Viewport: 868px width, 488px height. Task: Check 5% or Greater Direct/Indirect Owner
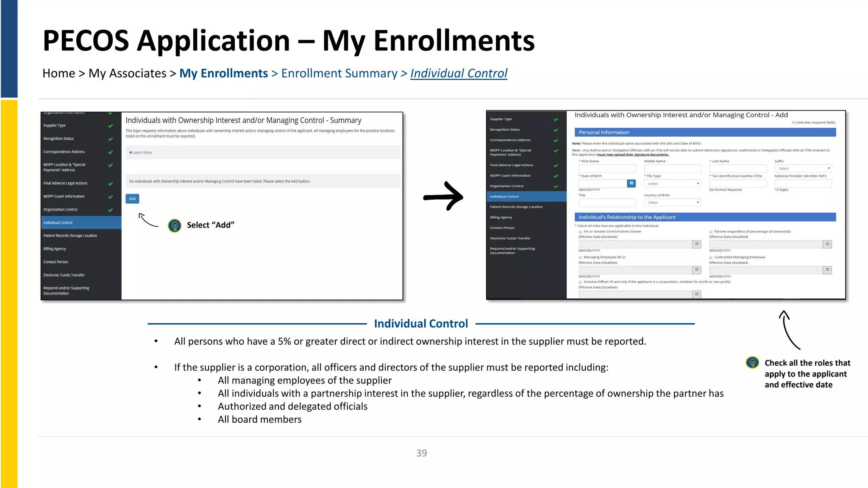tap(580, 232)
